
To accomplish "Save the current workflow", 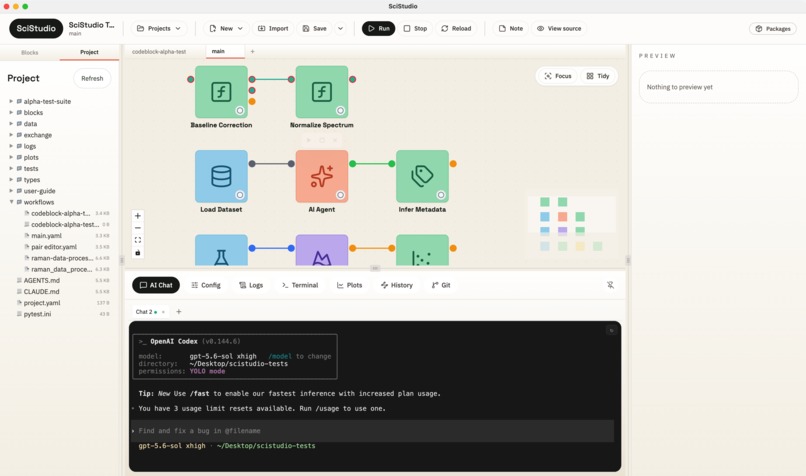I will [315, 28].
